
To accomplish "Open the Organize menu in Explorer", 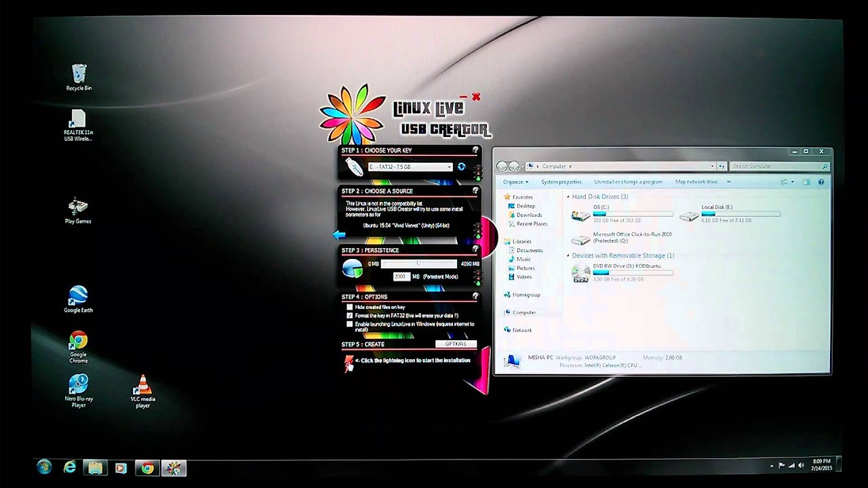I will [515, 182].
